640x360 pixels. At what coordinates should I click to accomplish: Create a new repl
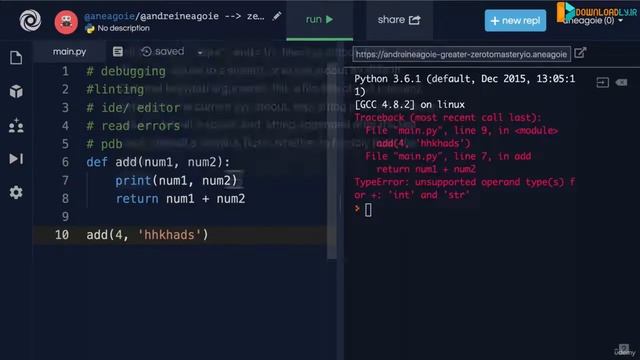[x=515, y=20]
